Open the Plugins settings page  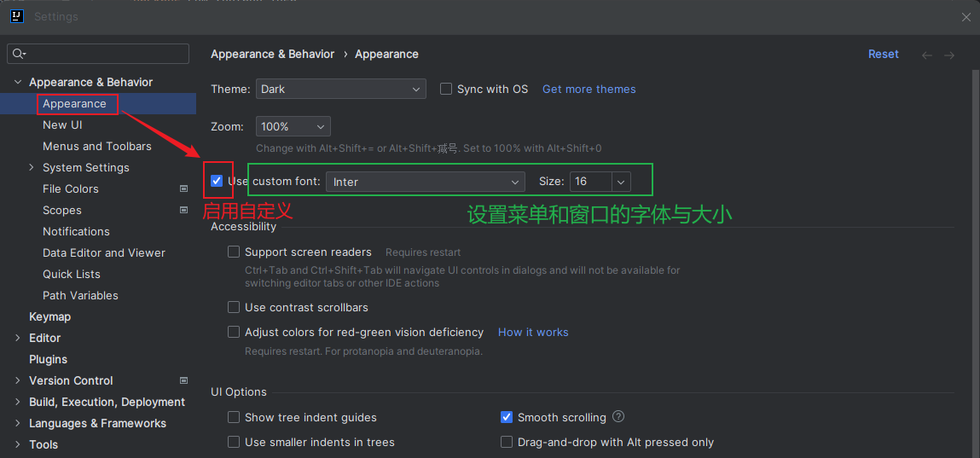pyautogui.click(x=48, y=359)
